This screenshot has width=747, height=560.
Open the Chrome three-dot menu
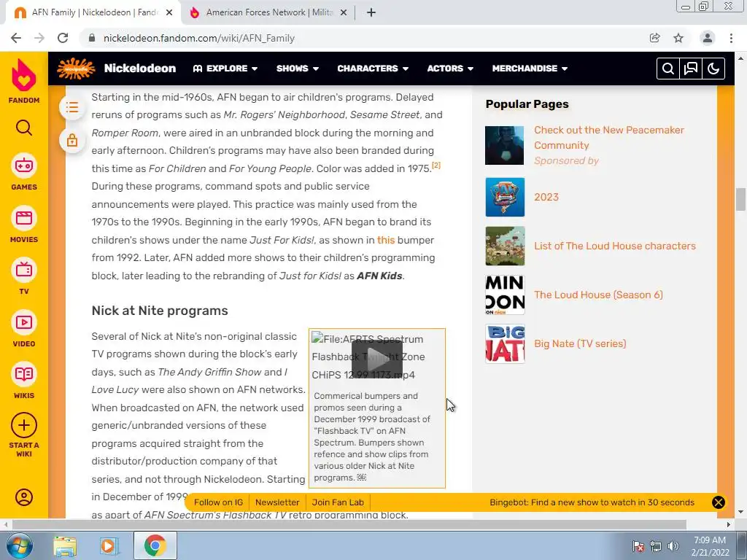(731, 38)
